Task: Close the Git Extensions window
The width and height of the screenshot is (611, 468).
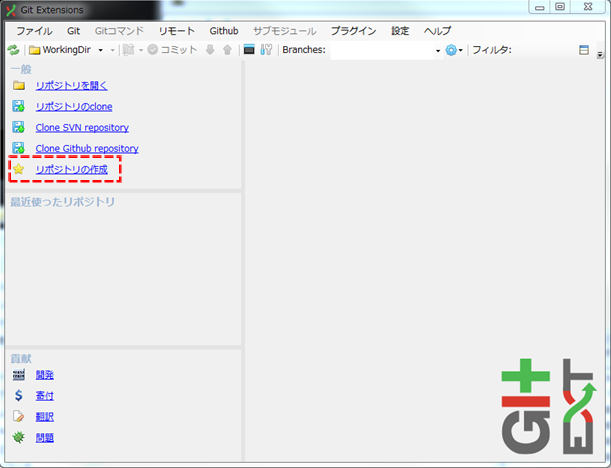Action: pyautogui.click(x=588, y=7)
